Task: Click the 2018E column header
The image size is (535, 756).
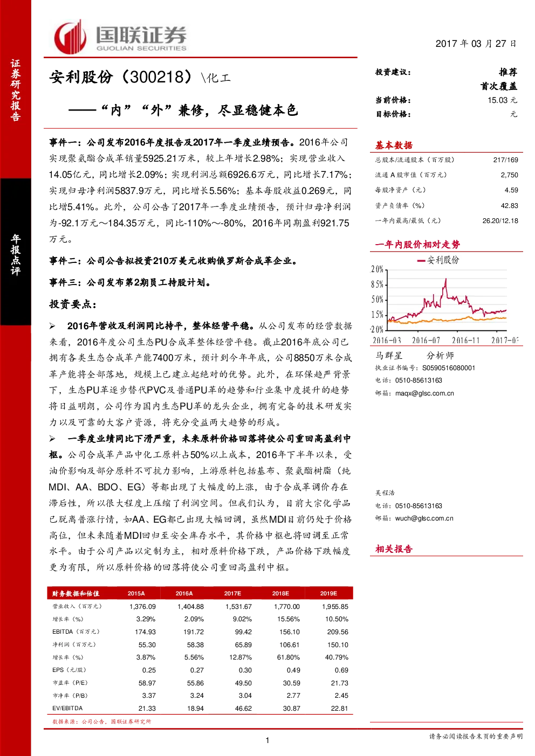Action: pyautogui.click(x=280, y=593)
